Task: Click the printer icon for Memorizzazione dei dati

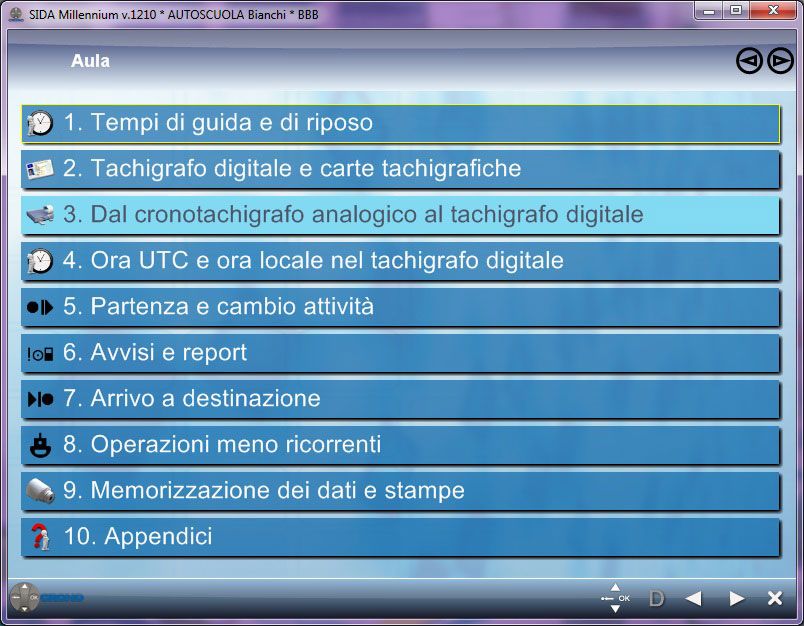Action: point(40,491)
